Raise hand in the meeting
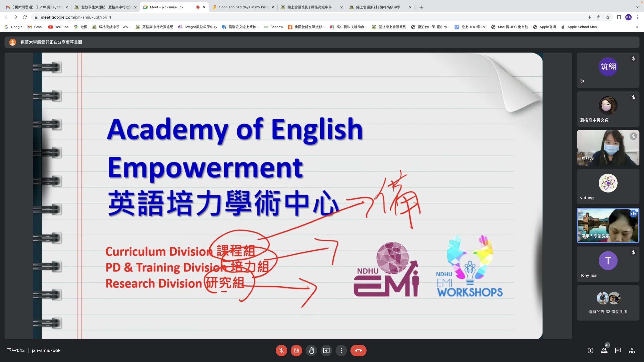Viewport: 644px width, 362px height. (311, 350)
